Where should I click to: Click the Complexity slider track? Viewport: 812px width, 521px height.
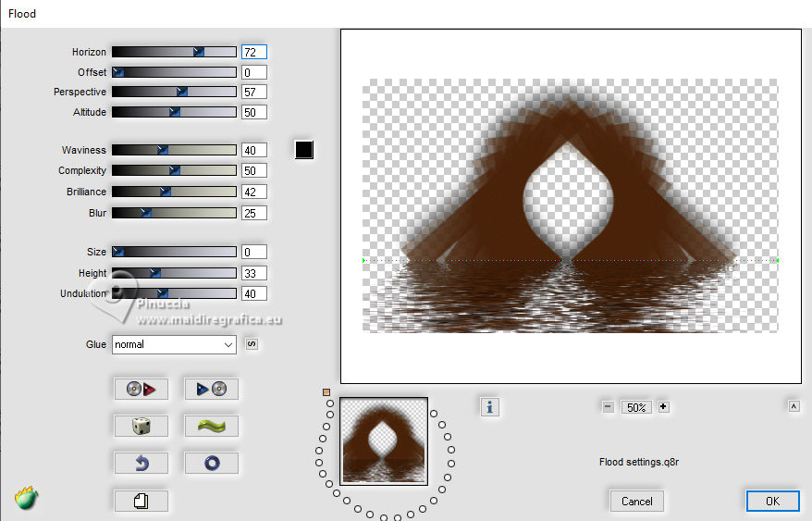(x=174, y=170)
